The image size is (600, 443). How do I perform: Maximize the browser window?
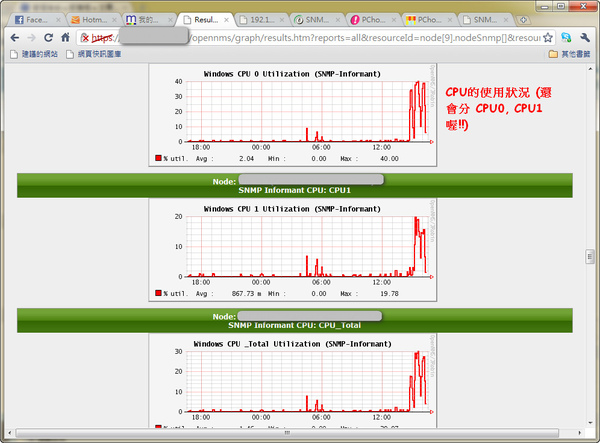561,6
